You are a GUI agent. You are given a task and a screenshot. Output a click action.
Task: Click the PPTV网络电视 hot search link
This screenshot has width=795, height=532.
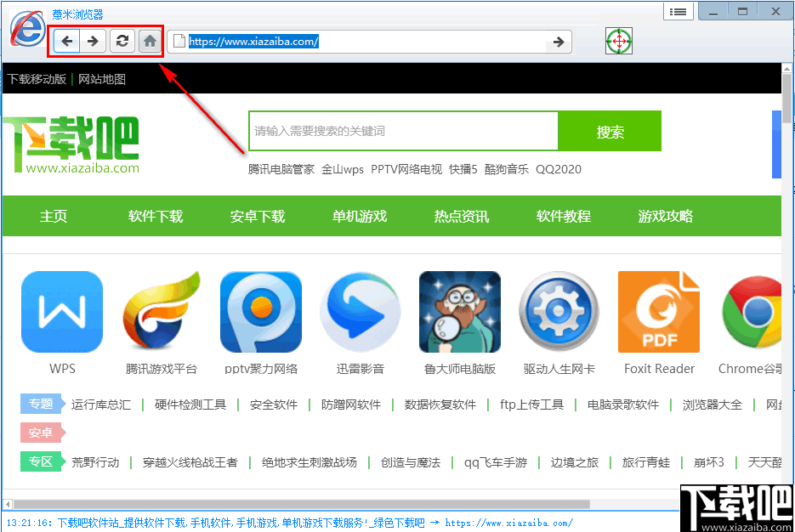click(x=406, y=169)
